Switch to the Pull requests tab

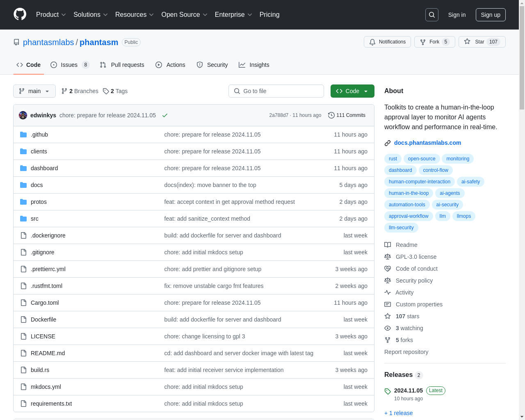[x=122, y=65]
